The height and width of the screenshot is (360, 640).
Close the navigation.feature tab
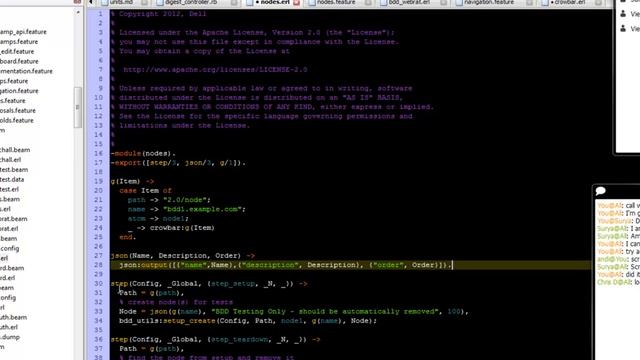[x=529, y=2]
